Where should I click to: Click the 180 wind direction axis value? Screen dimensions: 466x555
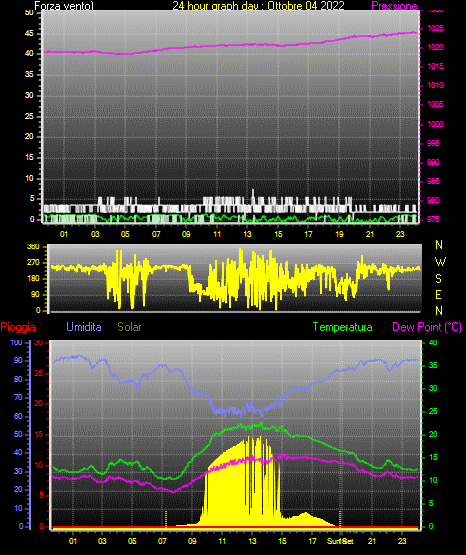33,279
